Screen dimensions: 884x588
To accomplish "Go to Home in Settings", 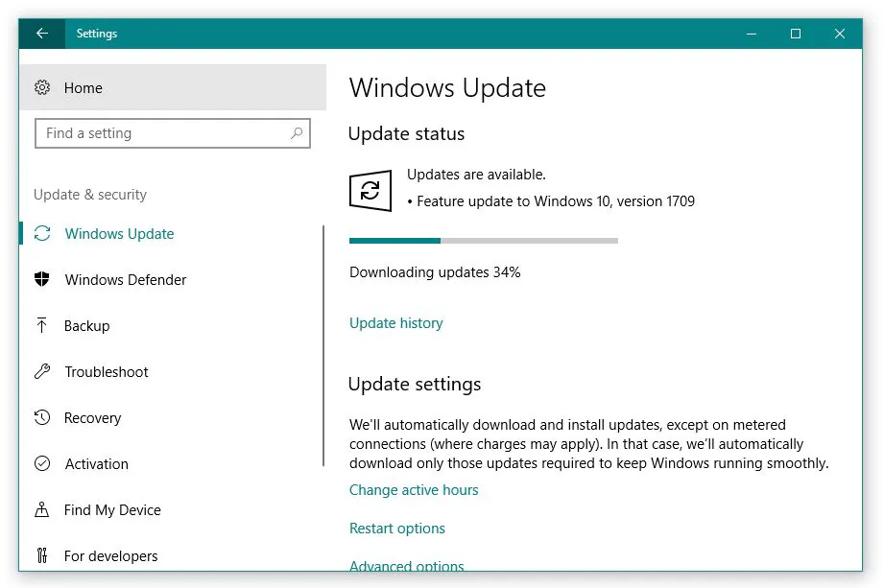I will click(173, 87).
